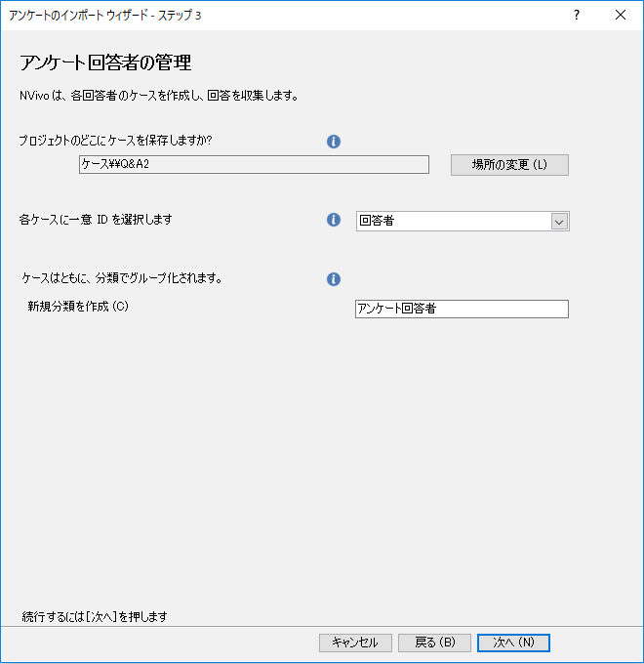The width and height of the screenshot is (644, 664).
Task: Proceed with the 次へ (N) button
Action: (x=513, y=643)
